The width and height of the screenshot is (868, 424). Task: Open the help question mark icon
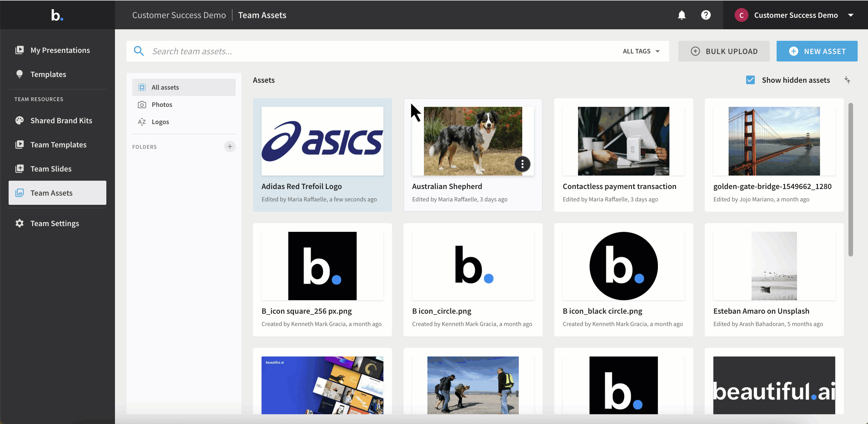(706, 15)
